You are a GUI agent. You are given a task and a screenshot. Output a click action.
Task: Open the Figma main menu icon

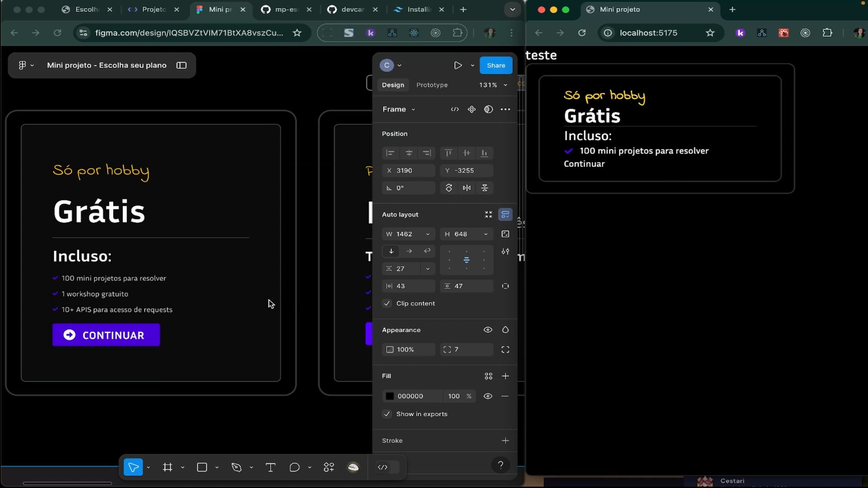click(23, 66)
